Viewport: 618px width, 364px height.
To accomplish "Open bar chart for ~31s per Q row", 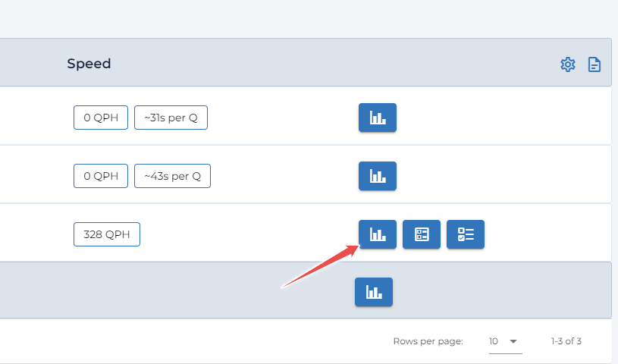I will 377,118.
